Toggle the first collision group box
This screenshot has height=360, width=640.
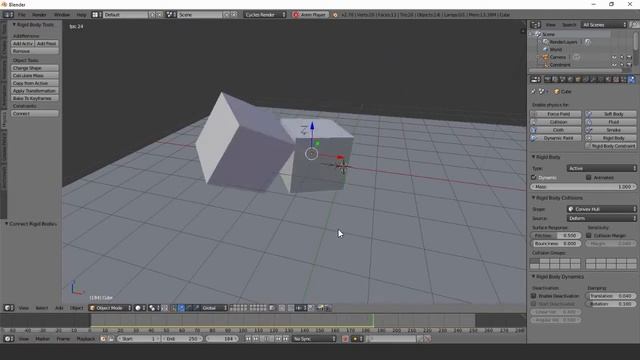[534, 261]
